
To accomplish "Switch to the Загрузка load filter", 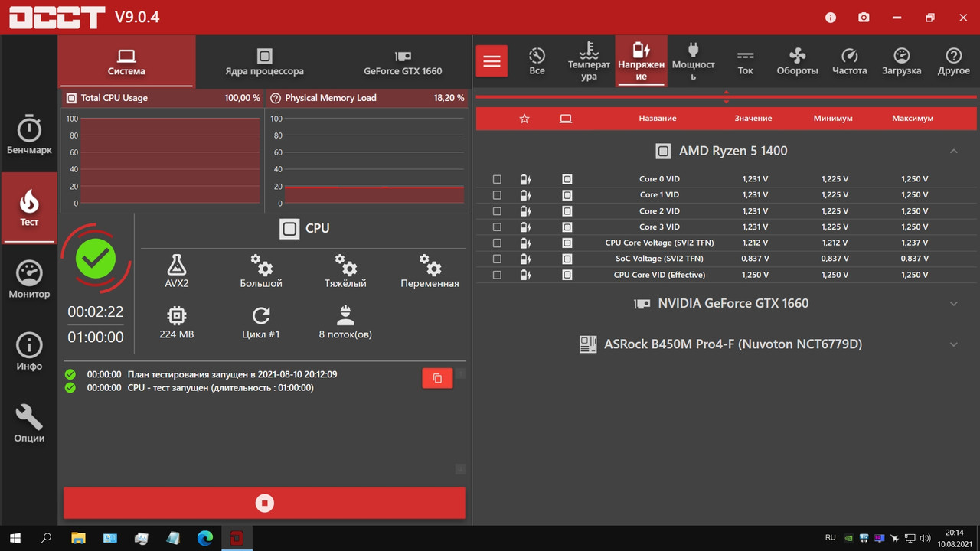I will 902,61.
